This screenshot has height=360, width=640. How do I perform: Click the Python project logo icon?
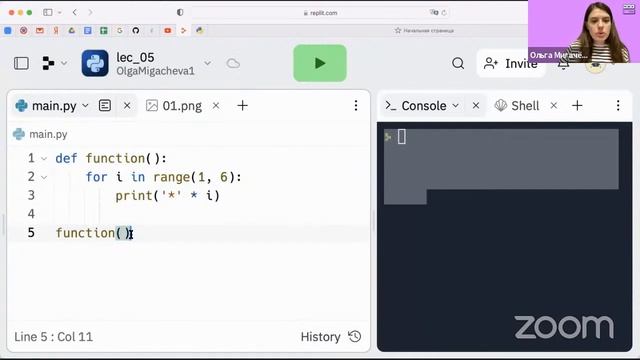(95, 63)
